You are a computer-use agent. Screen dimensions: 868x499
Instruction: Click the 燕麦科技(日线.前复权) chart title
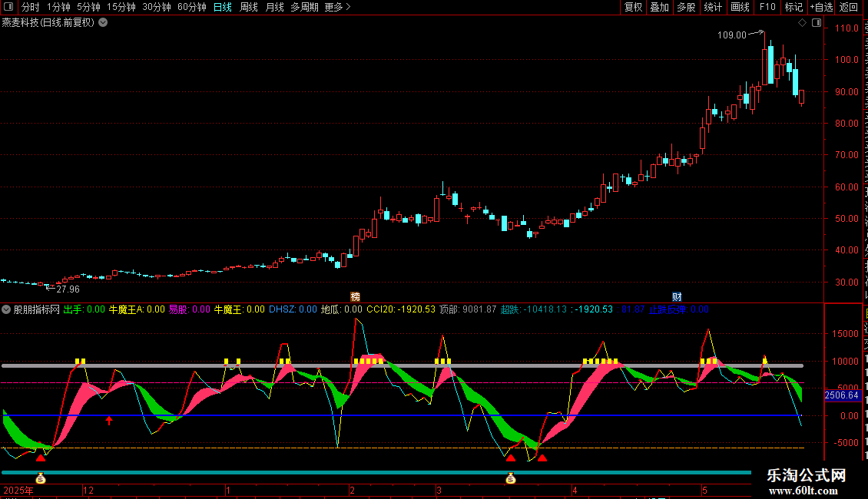(x=48, y=23)
